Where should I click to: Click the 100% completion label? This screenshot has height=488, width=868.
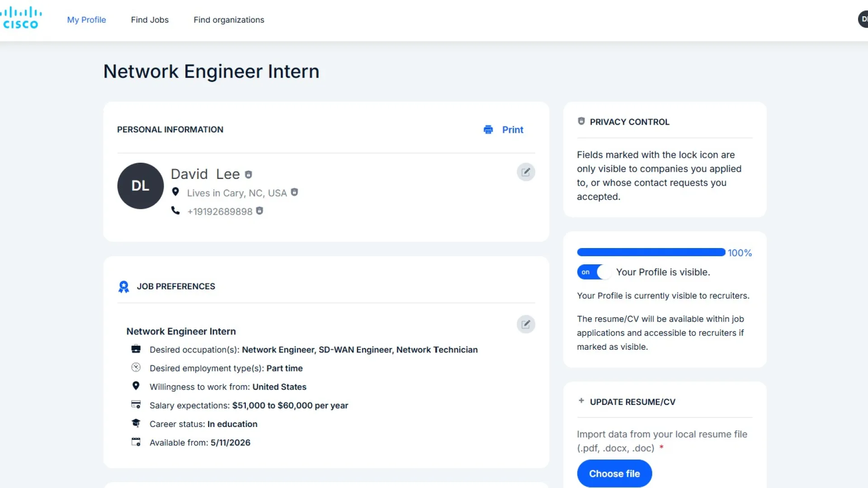(740, 253)
